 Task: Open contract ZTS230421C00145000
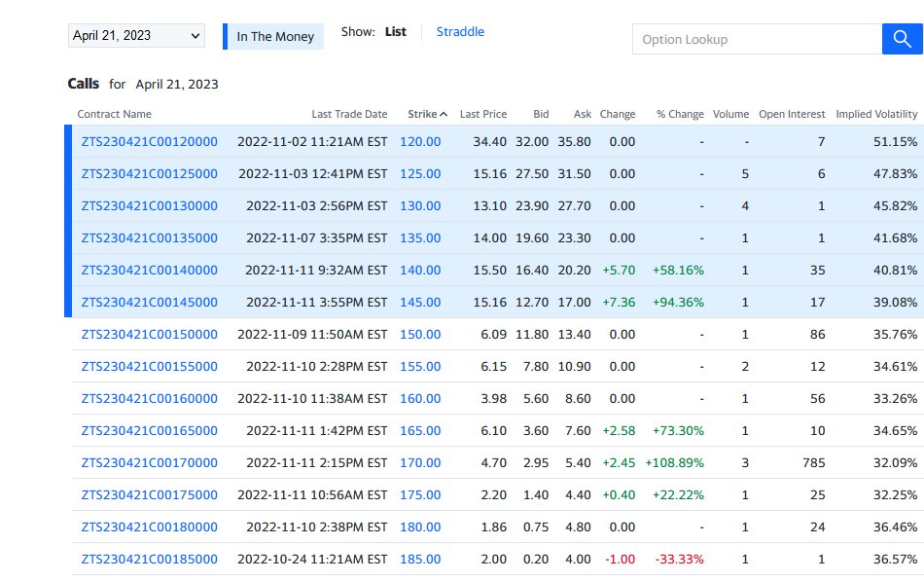pos(149,302)
